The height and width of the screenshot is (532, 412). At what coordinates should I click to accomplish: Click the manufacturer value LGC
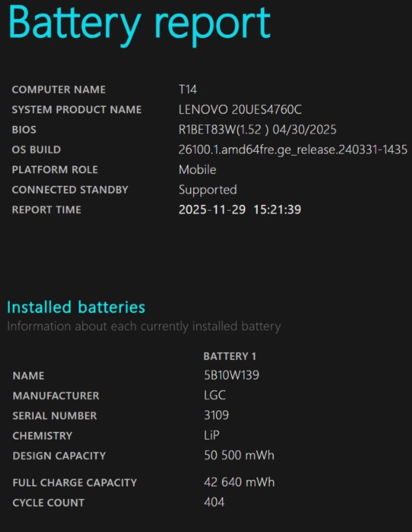215,395
